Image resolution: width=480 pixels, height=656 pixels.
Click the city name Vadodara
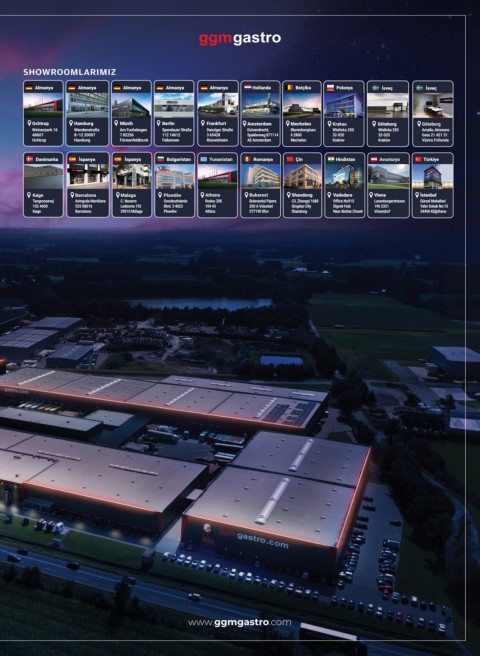342,195
